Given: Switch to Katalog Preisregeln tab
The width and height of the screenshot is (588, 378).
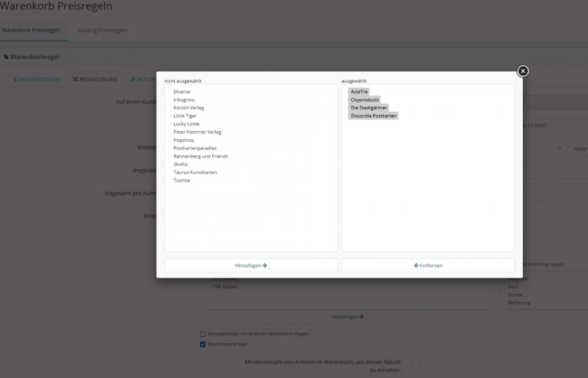Looking at the screenshot, I should pyautogui.click(x=102, y=30).
